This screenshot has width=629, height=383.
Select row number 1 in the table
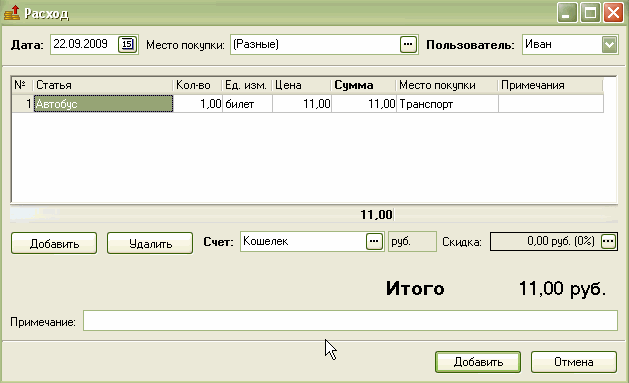pos(23,104)
